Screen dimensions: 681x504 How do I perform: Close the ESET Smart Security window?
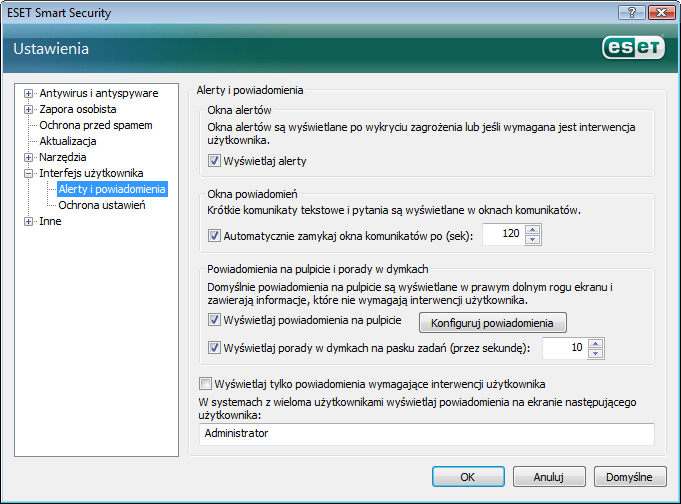click(661, 13)
